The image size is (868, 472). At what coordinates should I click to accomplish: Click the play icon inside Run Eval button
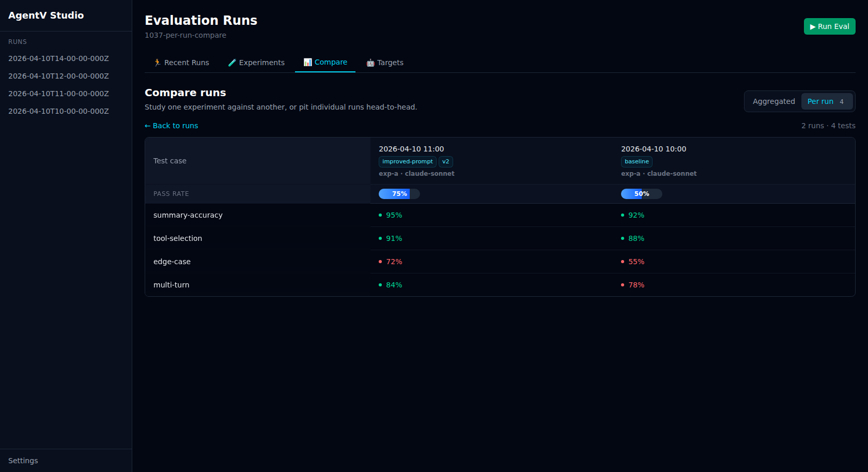click(x=813, y=26)
